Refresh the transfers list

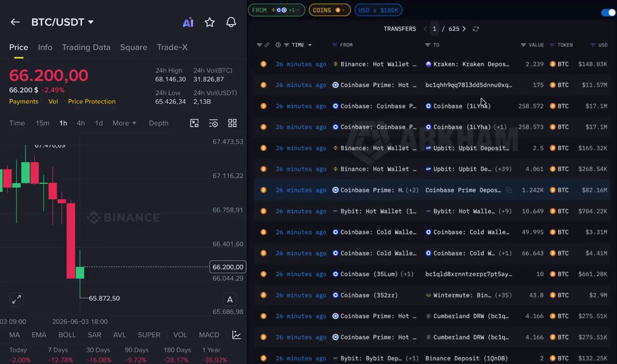click(x=475, y=29)
